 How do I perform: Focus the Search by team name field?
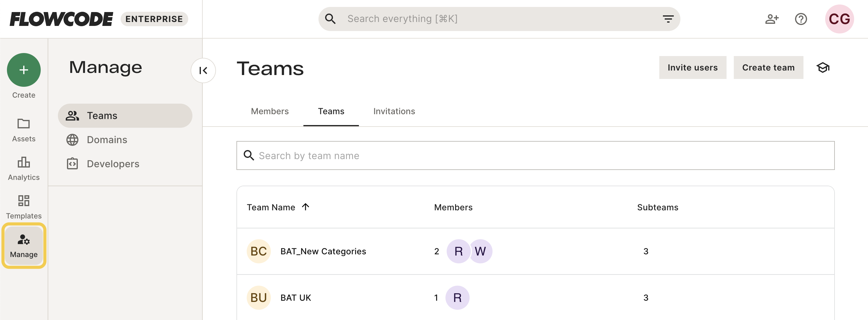point(535,155)
